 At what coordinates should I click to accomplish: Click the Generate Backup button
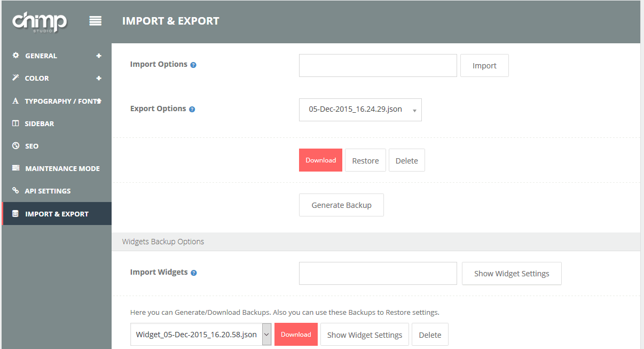[x=341, y=205]
